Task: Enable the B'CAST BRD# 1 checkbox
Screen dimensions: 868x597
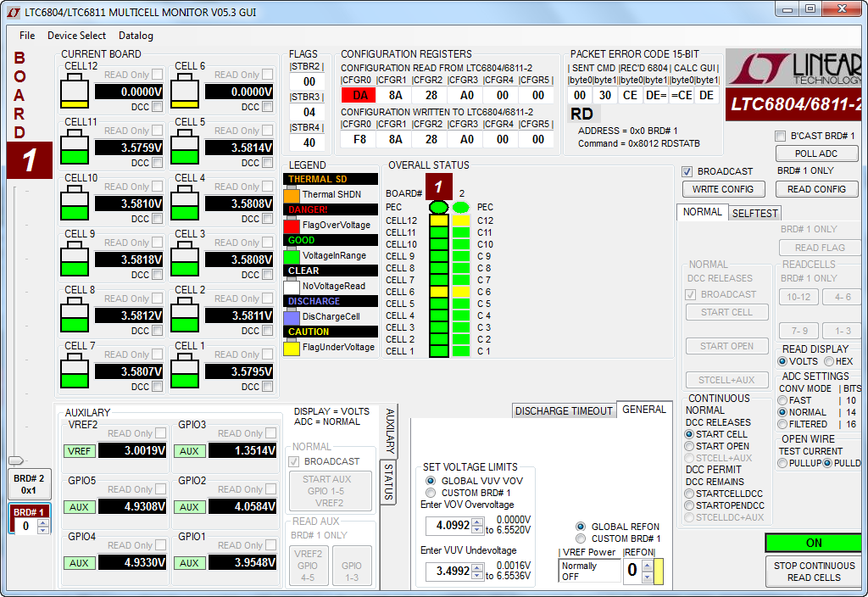Action: 781,137
